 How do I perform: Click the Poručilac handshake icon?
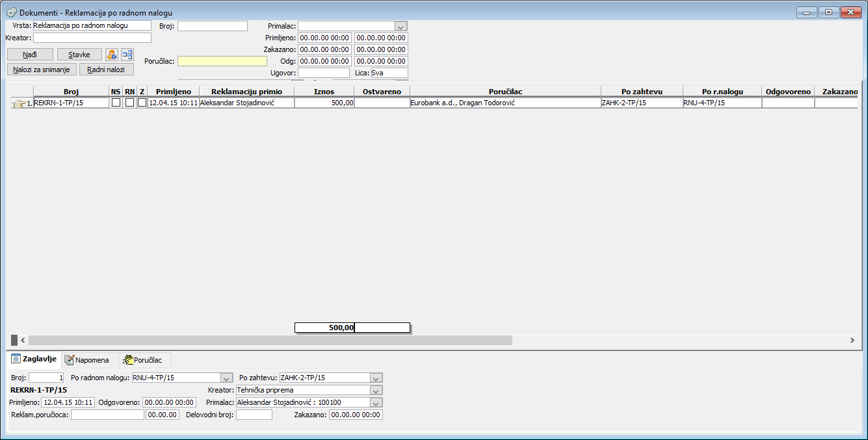(128, 359)
